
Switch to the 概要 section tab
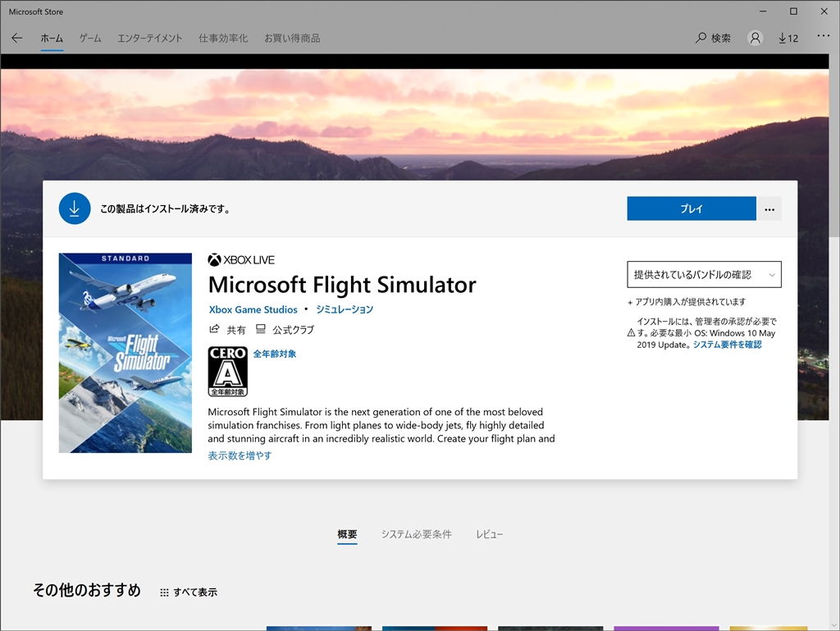coord(347,534)
